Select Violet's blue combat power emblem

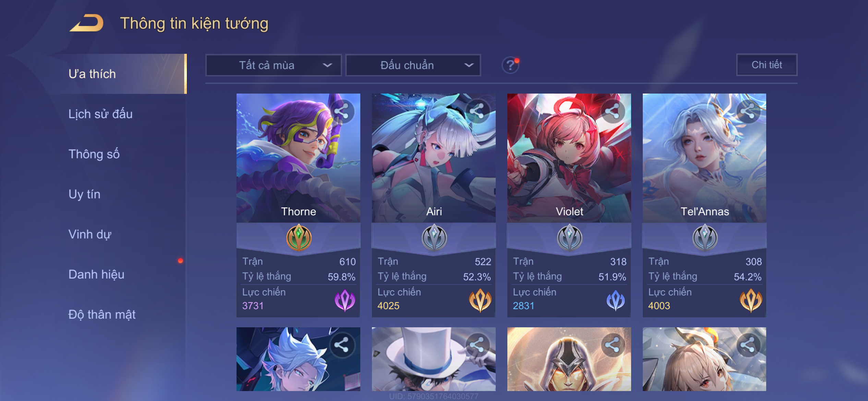[615, 300]
